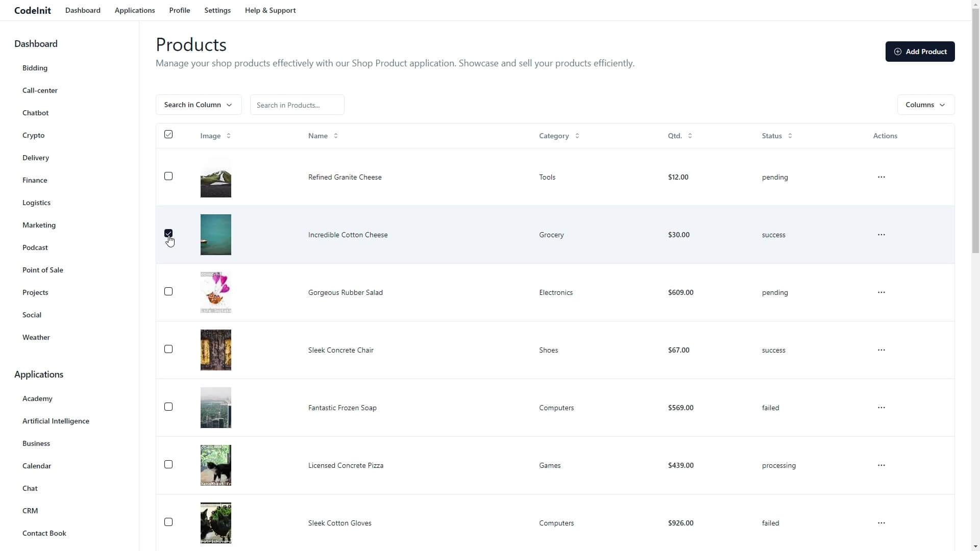980x551 pixels.
Task: Click the sort icon beside the Name column
Action: [x=336, y=136]
